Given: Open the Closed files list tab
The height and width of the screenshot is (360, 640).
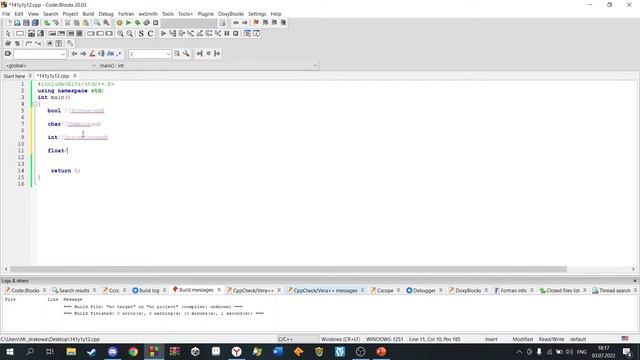Looking at the screenshot, I should (x=563, y=291).
